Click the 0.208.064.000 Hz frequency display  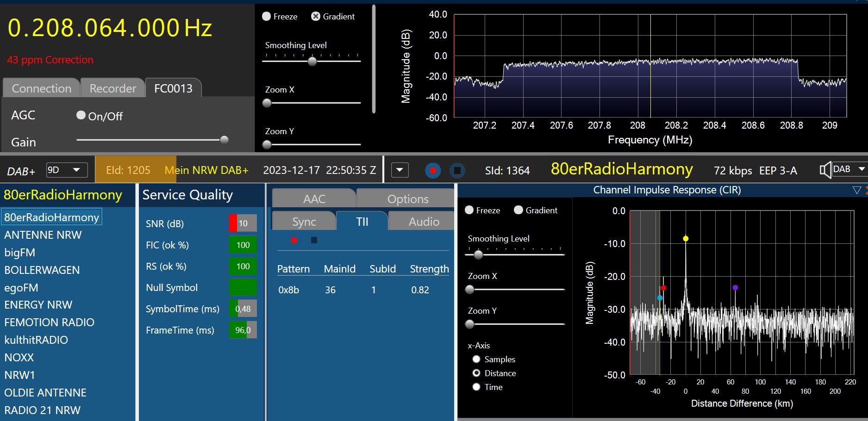pos(110,28)
